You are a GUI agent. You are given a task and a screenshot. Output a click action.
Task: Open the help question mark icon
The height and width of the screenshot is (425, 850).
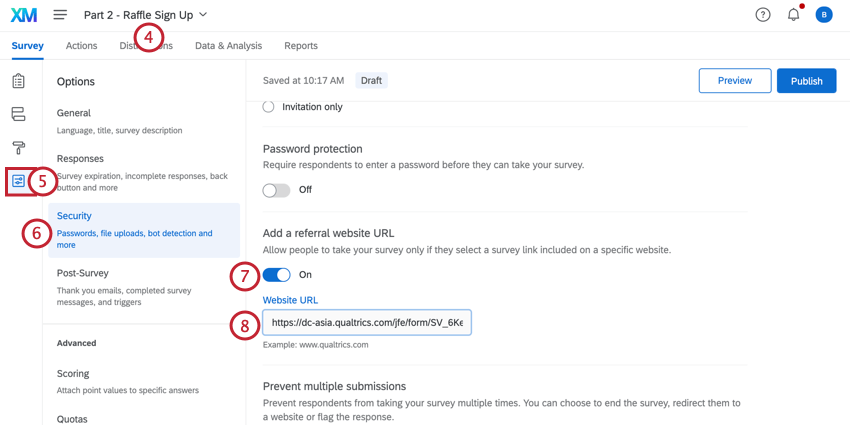[x=763, y=15]
